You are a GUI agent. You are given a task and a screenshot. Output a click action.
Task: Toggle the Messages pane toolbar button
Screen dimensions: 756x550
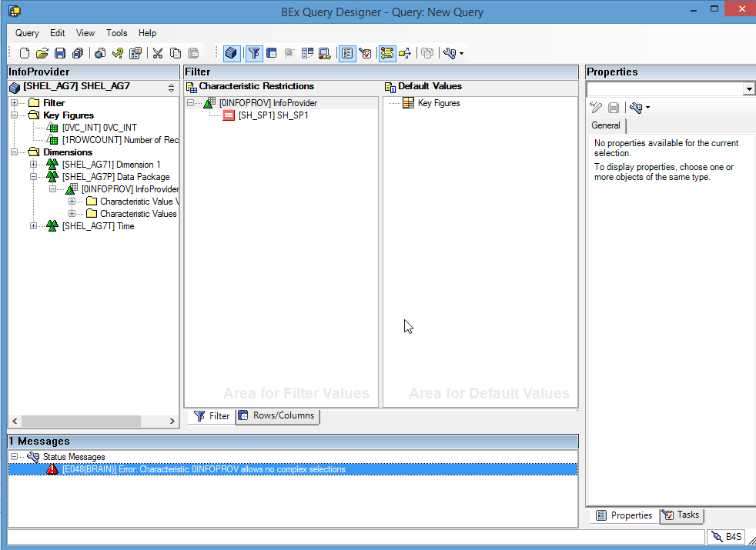click(x=387, y=53)
